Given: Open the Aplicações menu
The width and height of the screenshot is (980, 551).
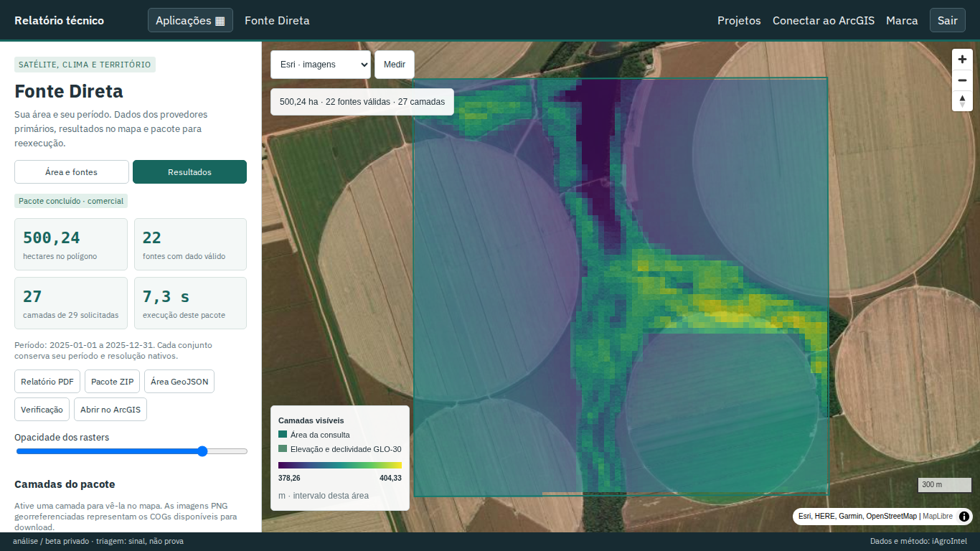Looking at the screenshot, I should click(190, 20).
